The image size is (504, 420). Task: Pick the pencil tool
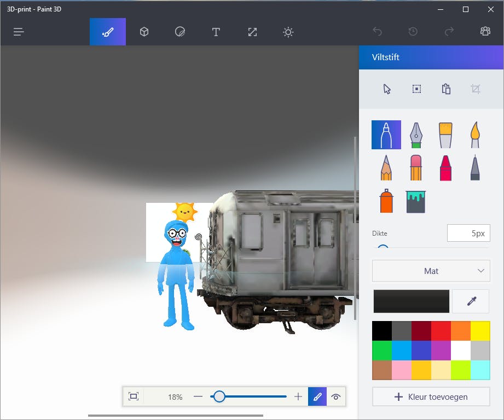coord(386,167)
